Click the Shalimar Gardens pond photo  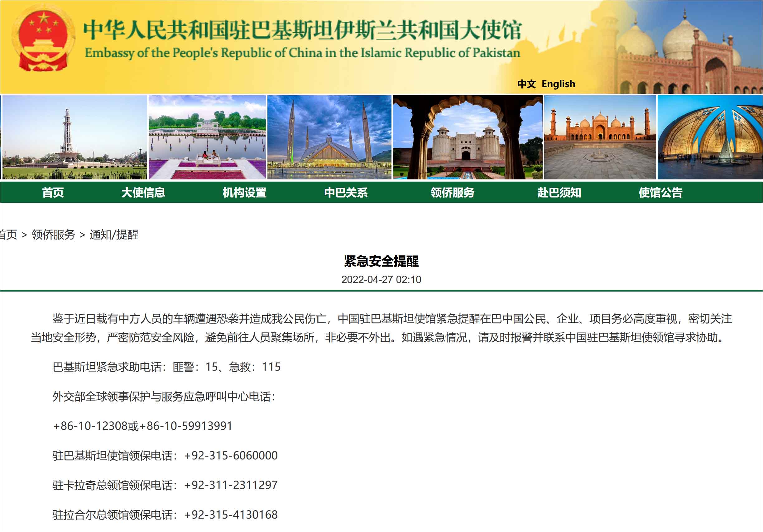click(207, 137)
